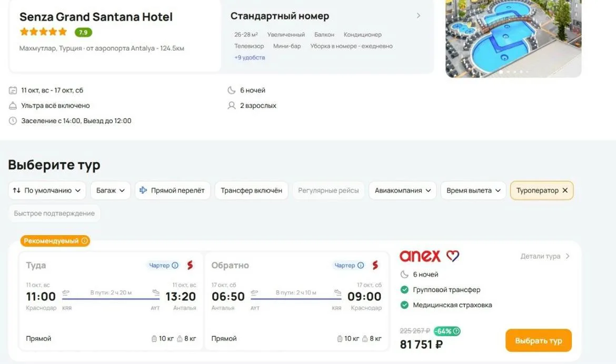Click Чартер info icon in Обратно flight
This screenshot has height=364, width=616.
coord(361,266)
